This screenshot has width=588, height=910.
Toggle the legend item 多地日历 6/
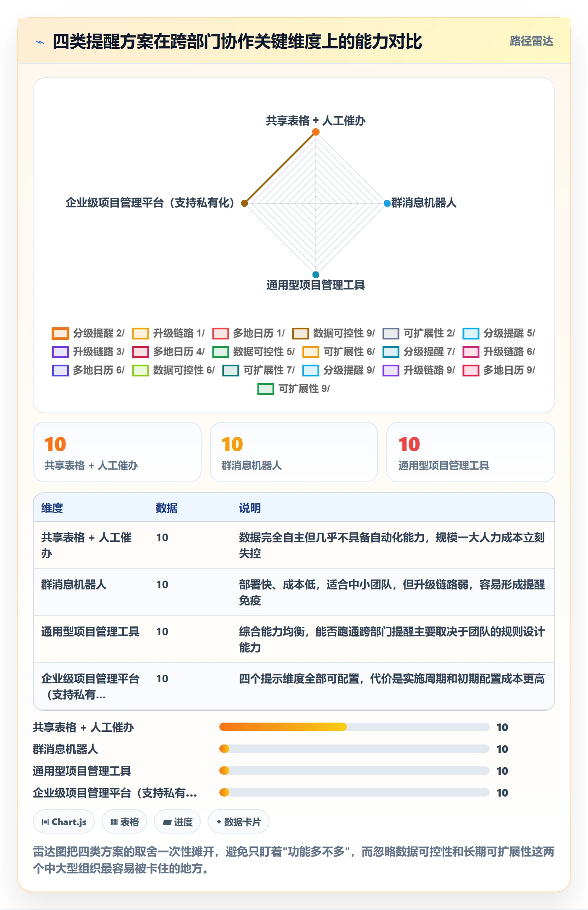click(88, 370)
